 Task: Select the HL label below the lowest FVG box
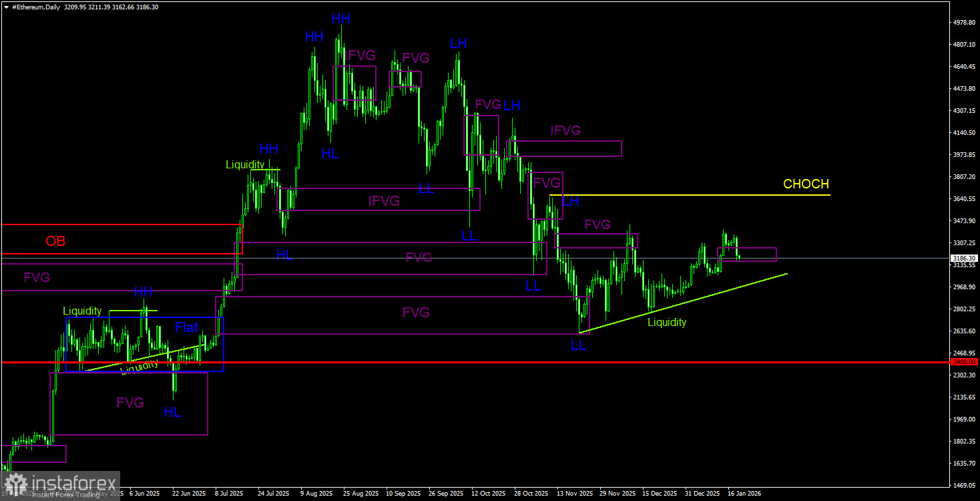click(172, 412)
